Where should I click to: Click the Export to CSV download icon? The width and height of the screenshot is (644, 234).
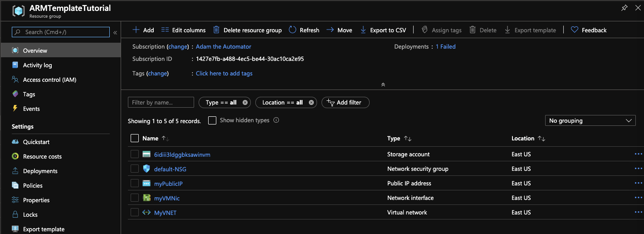(363, 30)
